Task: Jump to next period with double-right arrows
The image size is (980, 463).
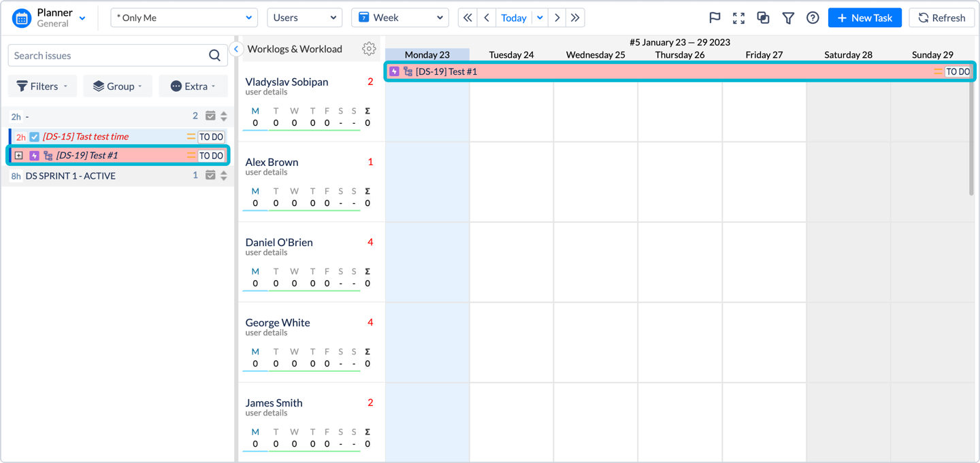Action: pyautogui.click(x=575, y=18)
